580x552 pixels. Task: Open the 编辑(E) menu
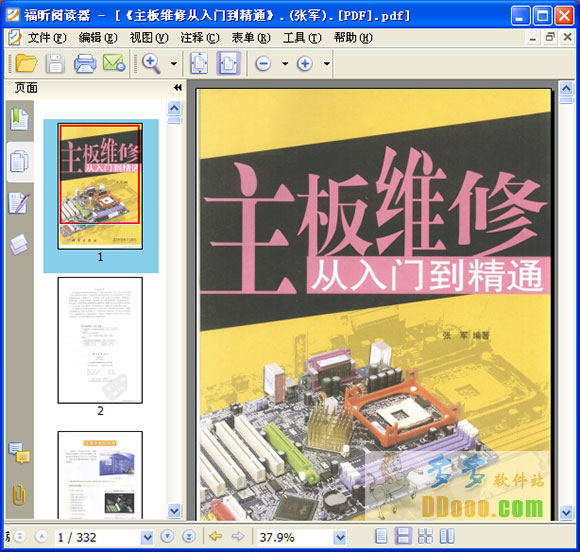click(98, 37)
